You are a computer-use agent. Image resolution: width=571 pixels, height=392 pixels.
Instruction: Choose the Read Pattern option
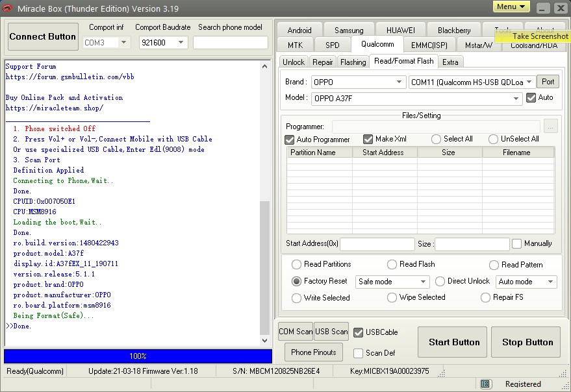(494, 265)
